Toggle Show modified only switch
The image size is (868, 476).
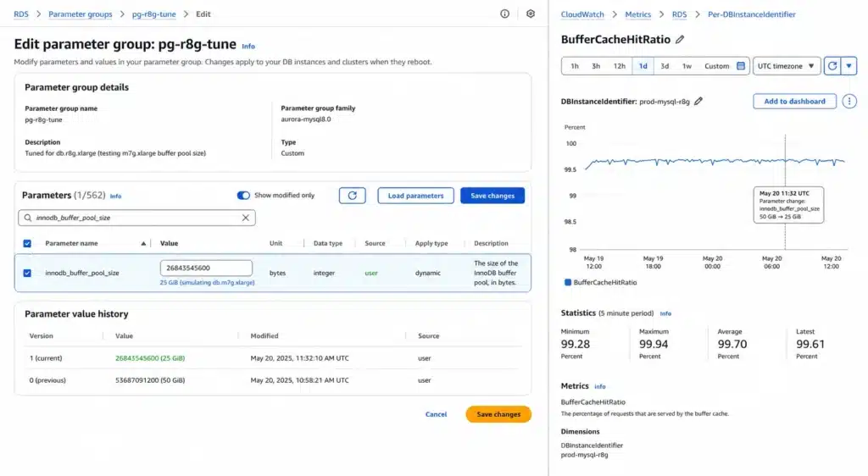pyautogui.click(x=243, y=195)
